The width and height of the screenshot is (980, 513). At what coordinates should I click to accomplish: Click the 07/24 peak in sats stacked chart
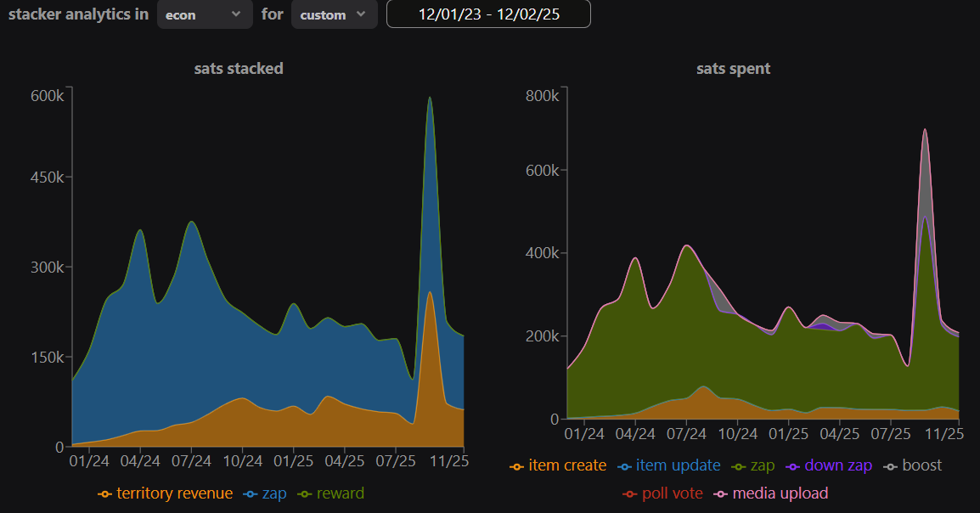pyautogui.click(x=192, y=223)
